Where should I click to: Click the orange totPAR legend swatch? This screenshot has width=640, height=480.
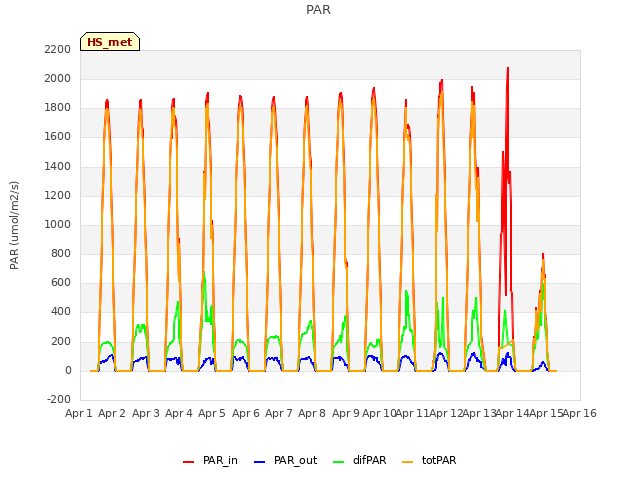(x=407, y=461)
